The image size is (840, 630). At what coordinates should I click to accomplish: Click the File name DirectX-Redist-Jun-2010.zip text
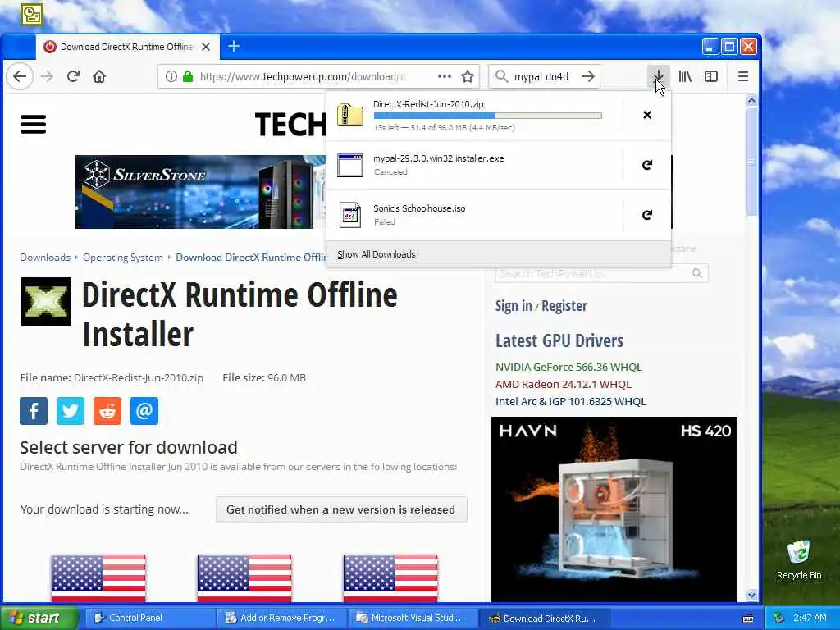click(112, 377)
